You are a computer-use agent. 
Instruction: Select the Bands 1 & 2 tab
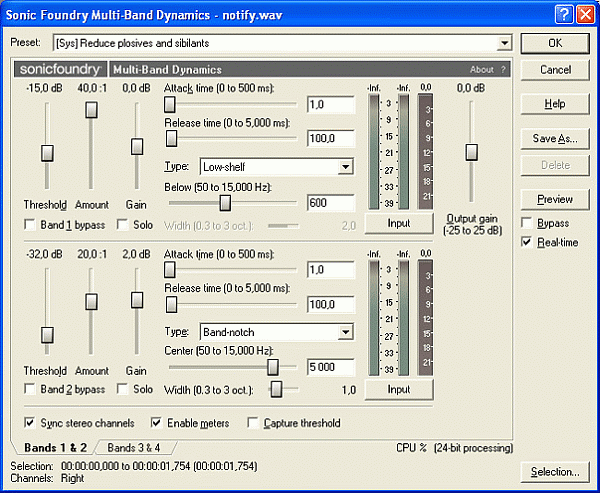point(55,447)
